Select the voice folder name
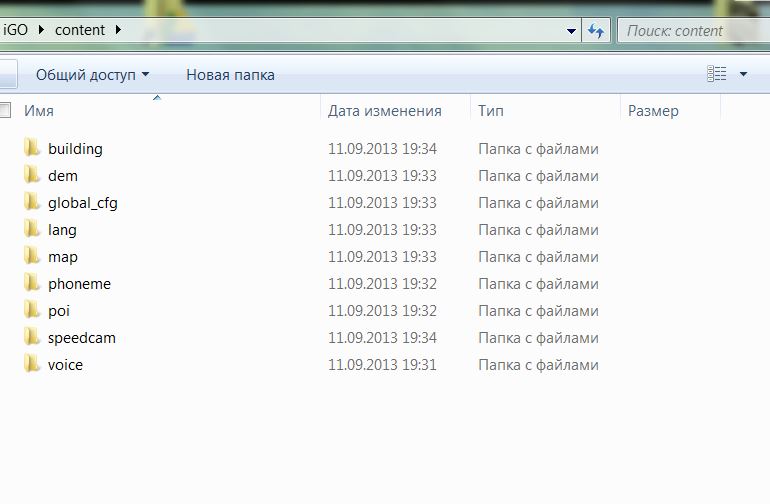The width and height of the screenshot is (770, 504). pos(65,365)
